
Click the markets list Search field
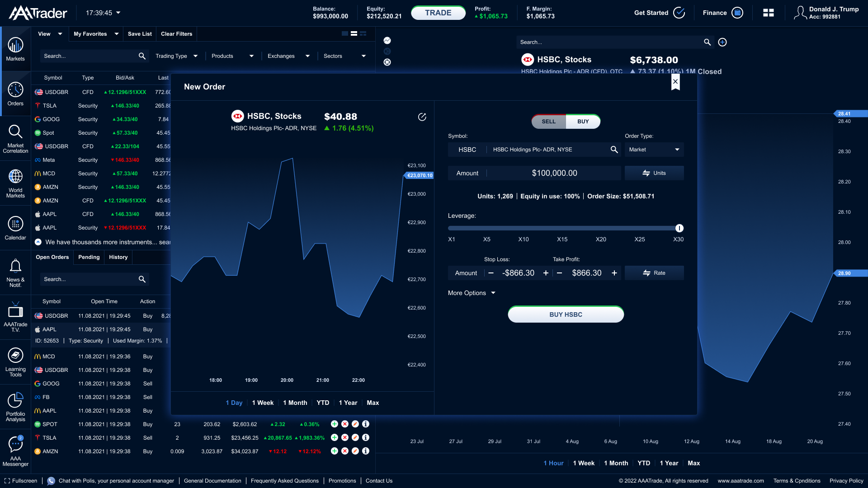[94, 56]
